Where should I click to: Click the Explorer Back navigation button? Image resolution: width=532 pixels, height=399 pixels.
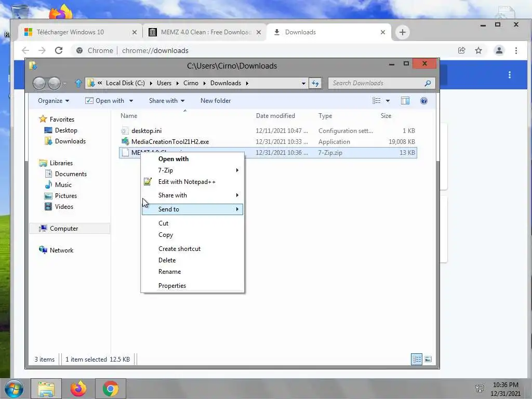tap(39, 83)
